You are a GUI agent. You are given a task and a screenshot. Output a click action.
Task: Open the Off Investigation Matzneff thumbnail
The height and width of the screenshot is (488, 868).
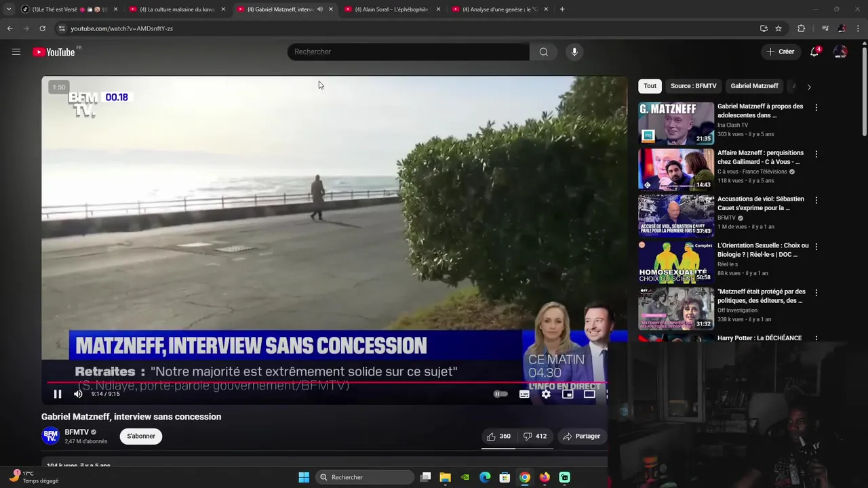[676, 308]
